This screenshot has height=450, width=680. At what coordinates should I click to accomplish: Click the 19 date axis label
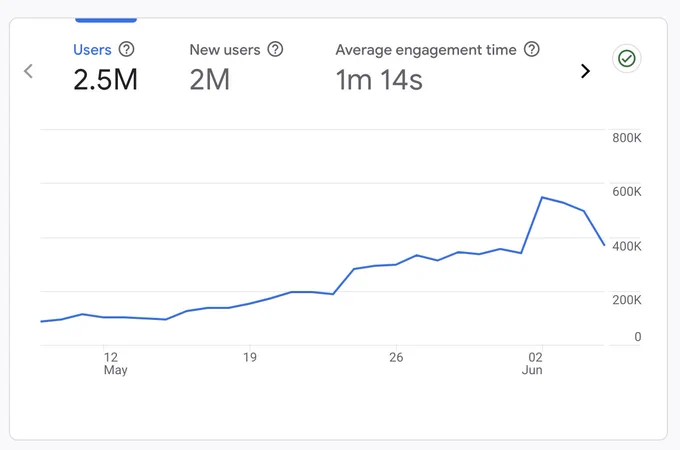250,357
